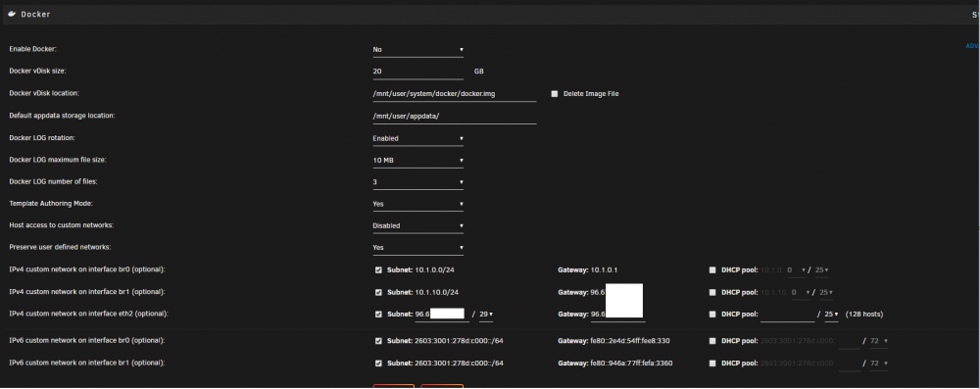This screenshot has width=980, height=389.
Task: Open the IPv6 br0 DHCP pool 72 dropdown
Action: [879, 341]
